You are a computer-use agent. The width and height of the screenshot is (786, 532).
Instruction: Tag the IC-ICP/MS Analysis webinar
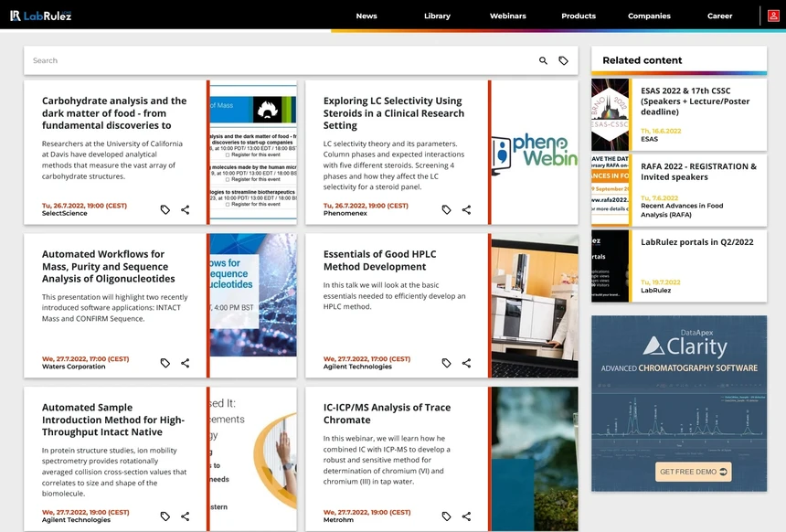click(x=446, y=516)
